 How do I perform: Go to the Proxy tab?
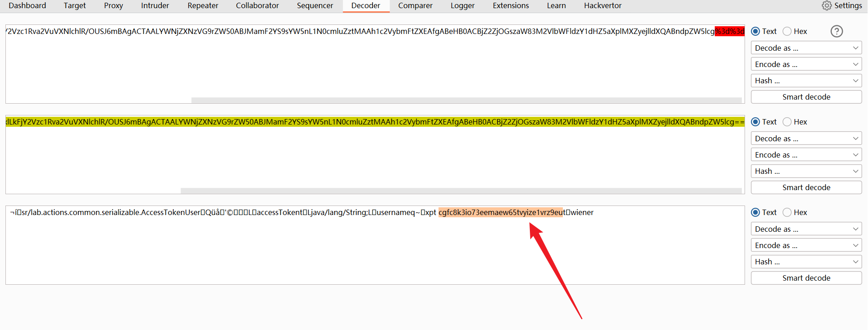click(113, 5)
